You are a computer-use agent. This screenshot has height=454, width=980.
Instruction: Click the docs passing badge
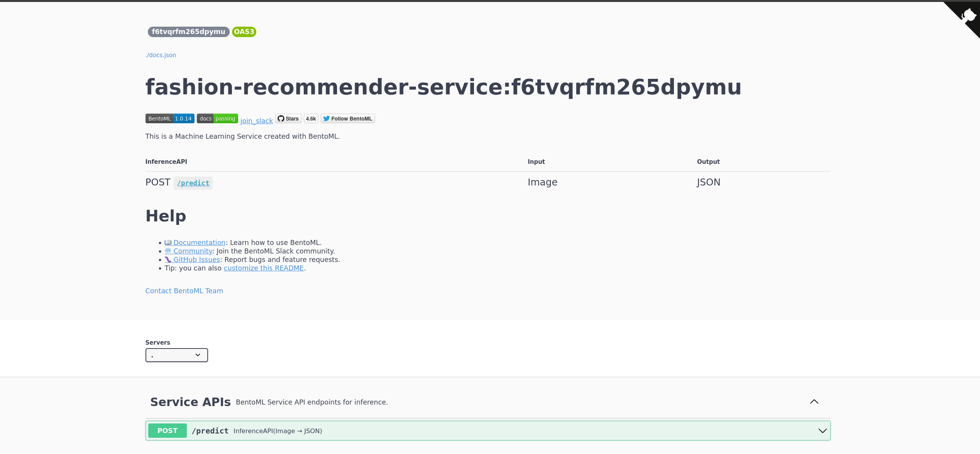pos(217,119)
